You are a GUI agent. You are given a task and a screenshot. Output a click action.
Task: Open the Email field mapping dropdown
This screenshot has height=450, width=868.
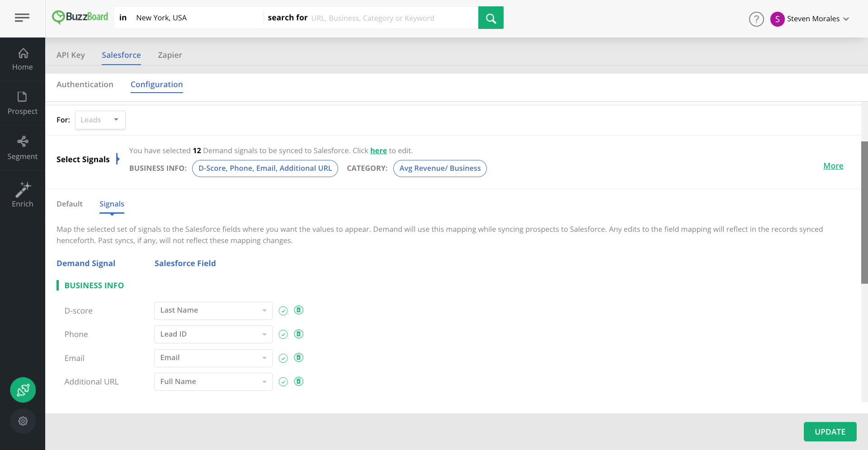pos(213,358)
